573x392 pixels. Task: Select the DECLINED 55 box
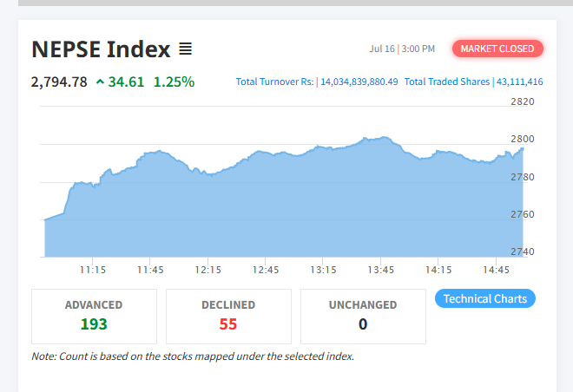click(x=228, y=317)
